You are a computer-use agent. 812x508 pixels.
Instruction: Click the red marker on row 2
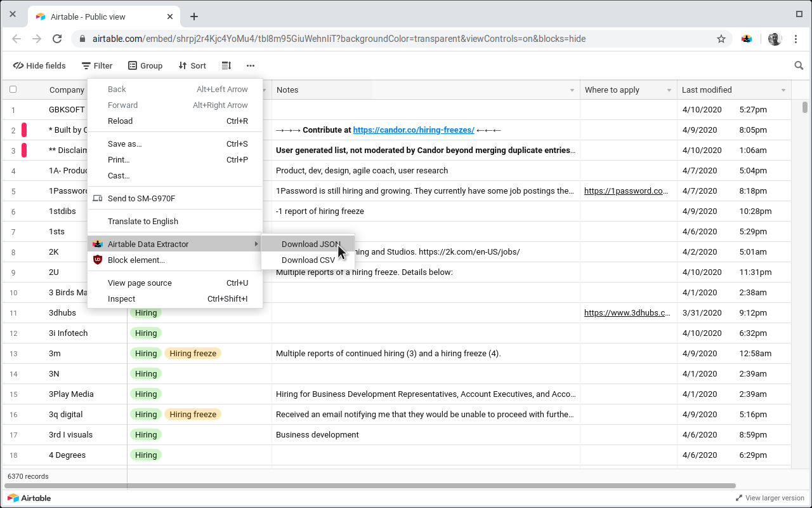click(24, 130)
